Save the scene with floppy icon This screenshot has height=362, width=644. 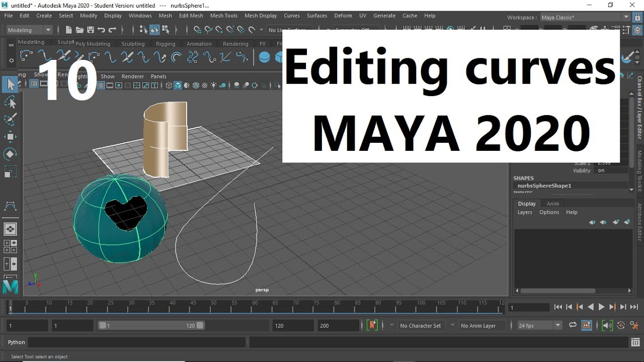pyautogui.click(x=91, y=30)
